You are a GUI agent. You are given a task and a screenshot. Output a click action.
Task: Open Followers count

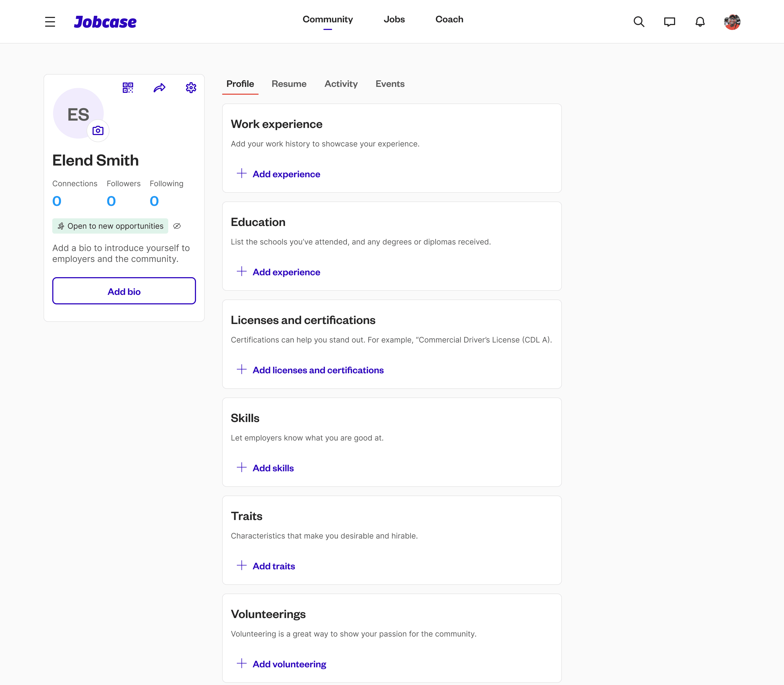[111, 201]
